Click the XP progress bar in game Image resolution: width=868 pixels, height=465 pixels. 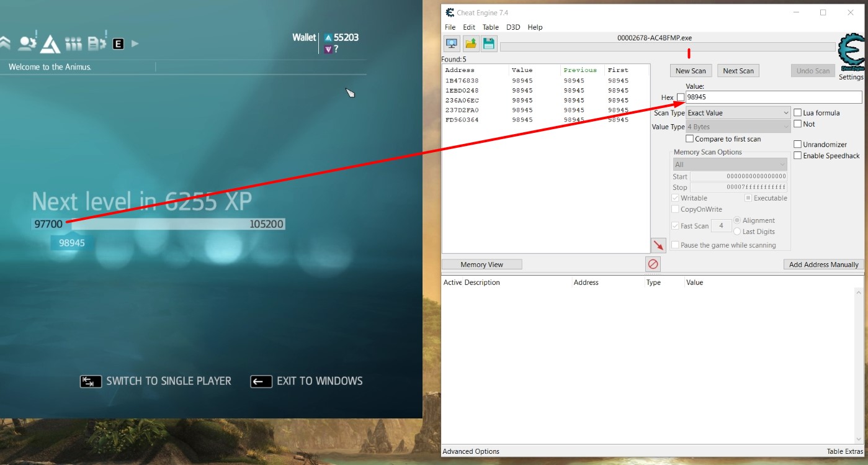(x=158, y=224)
